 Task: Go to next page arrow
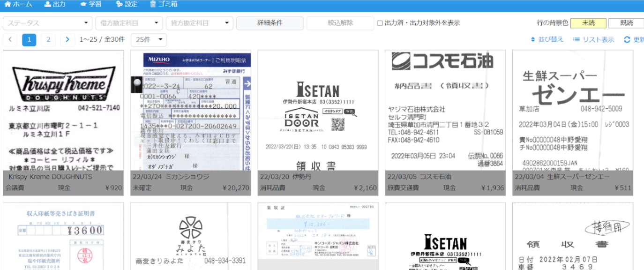pyautogui.click(x=67, y=40)
